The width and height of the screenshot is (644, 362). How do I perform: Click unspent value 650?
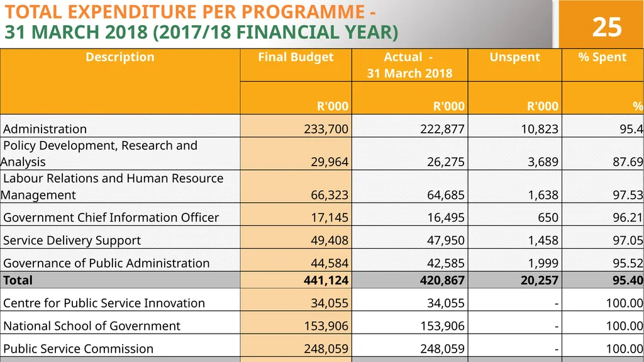coord(548,218)
